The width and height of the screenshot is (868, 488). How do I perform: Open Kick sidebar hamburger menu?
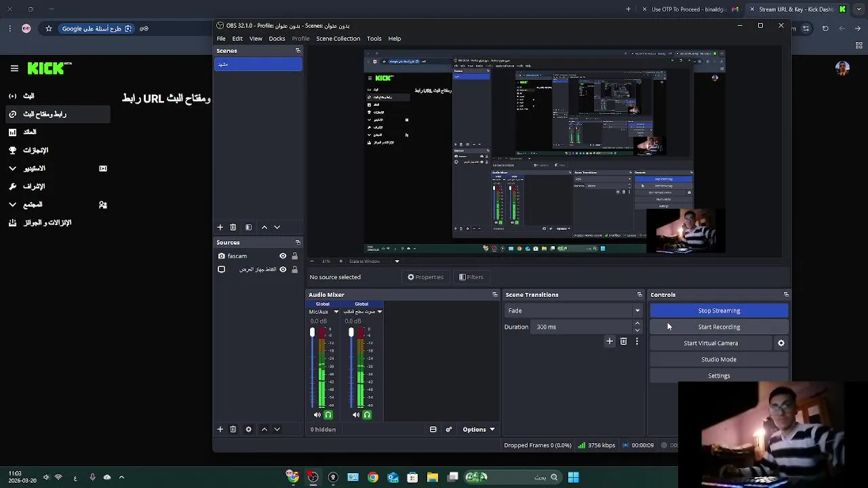pos(14,68)
